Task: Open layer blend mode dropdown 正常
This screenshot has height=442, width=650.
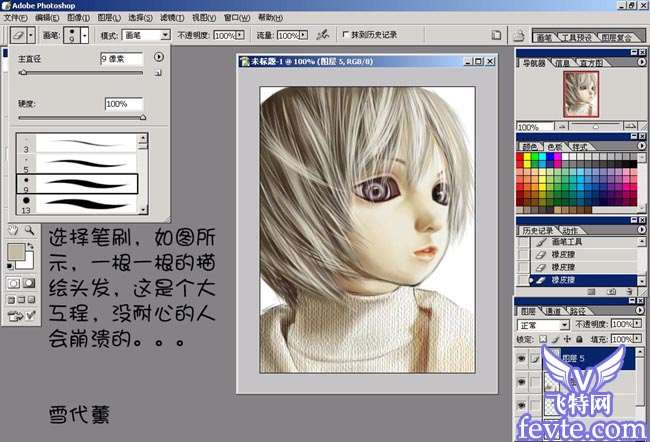Action: click(x=543, y=325)
